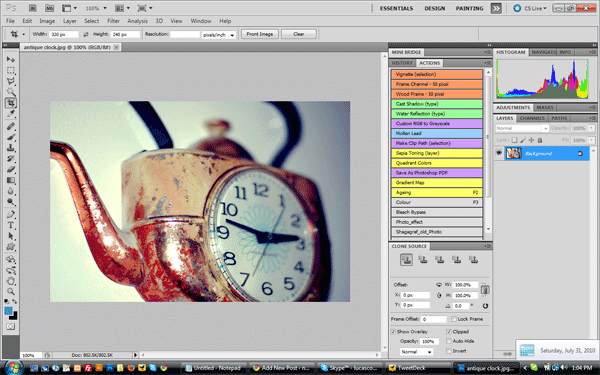The image size is (600, 375).
Task: Switch to the History tab
Action: click(402, 63)
